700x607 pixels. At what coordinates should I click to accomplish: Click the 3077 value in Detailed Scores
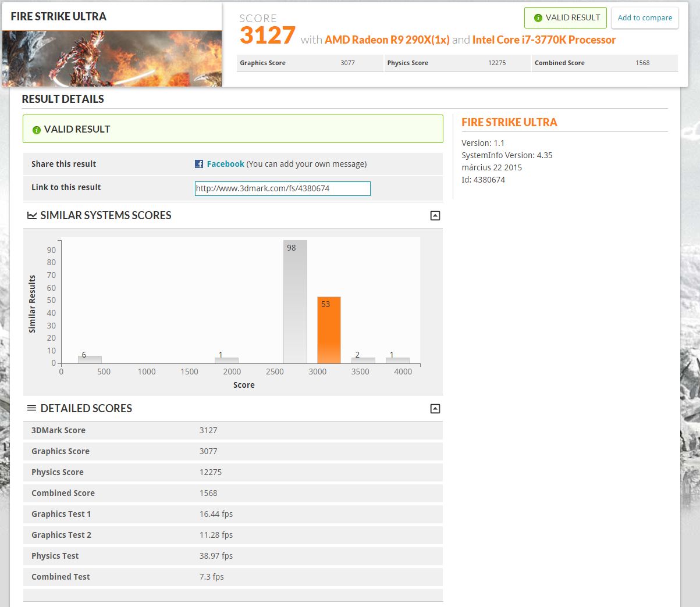(x=208, y=451)
